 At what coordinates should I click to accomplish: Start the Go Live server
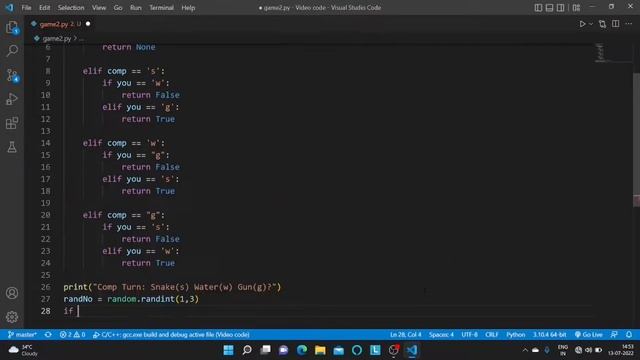pos(588,335)
